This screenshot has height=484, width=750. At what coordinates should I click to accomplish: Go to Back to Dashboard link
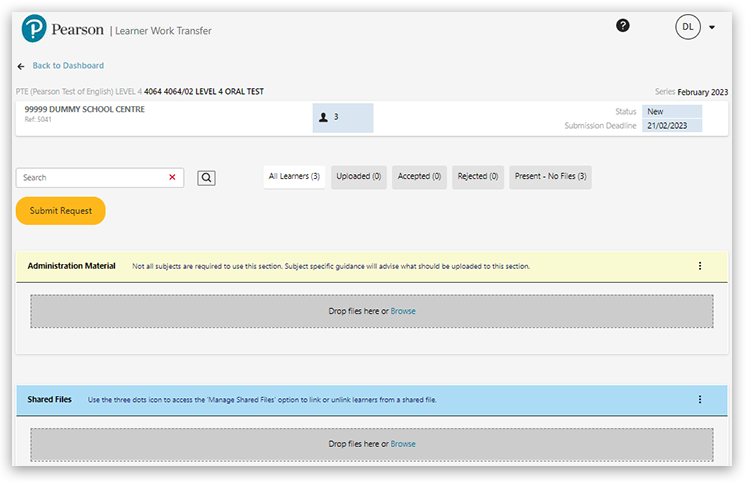pos(68,66)
